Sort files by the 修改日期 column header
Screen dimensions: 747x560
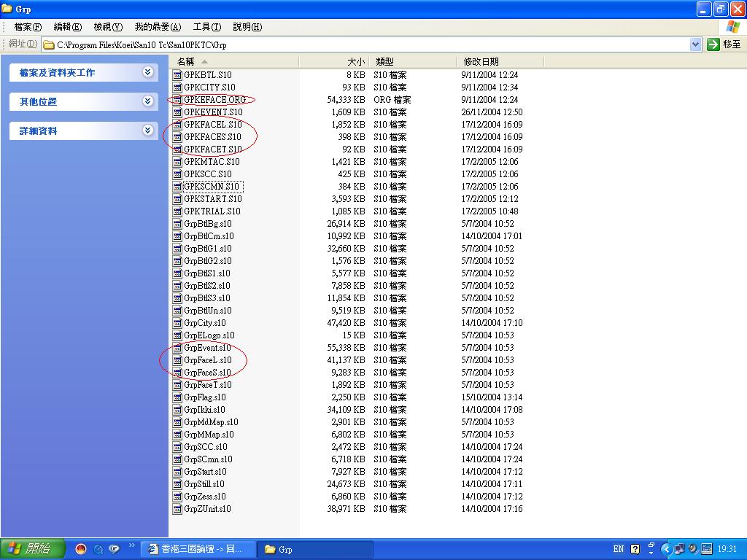[x=500, y=61]
